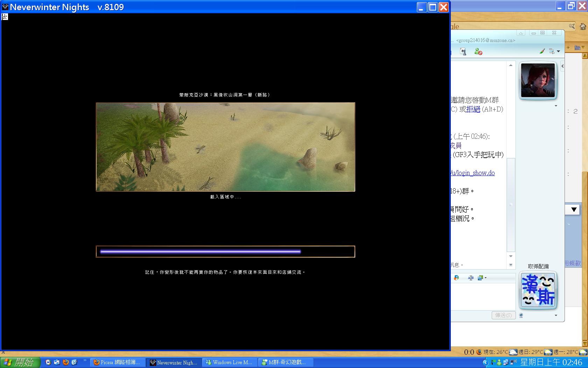Open color scheme paintbrush in Messenger
Image resolution: width=588 pixels, height=368 pixels.
(x=542, y=51)
